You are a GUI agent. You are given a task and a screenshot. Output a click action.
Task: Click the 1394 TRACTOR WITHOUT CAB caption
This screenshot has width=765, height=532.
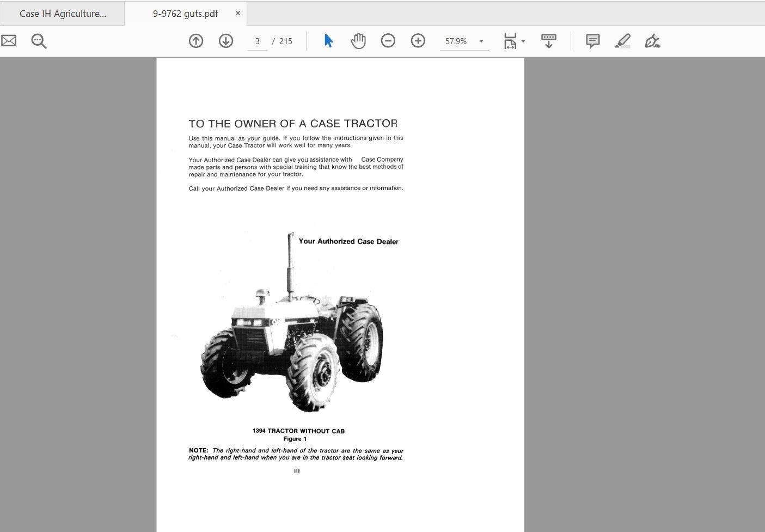298,431
